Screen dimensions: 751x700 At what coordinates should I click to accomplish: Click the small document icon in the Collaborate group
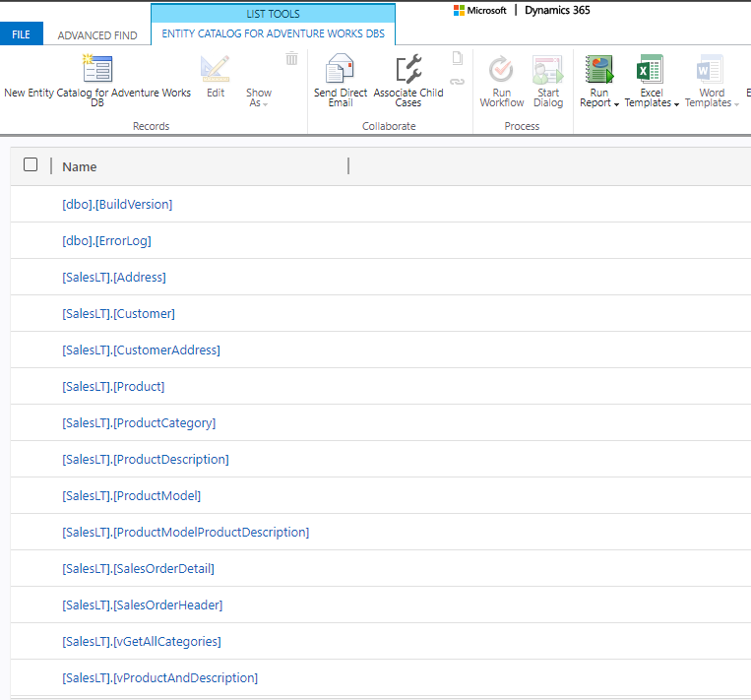point(458,58)
